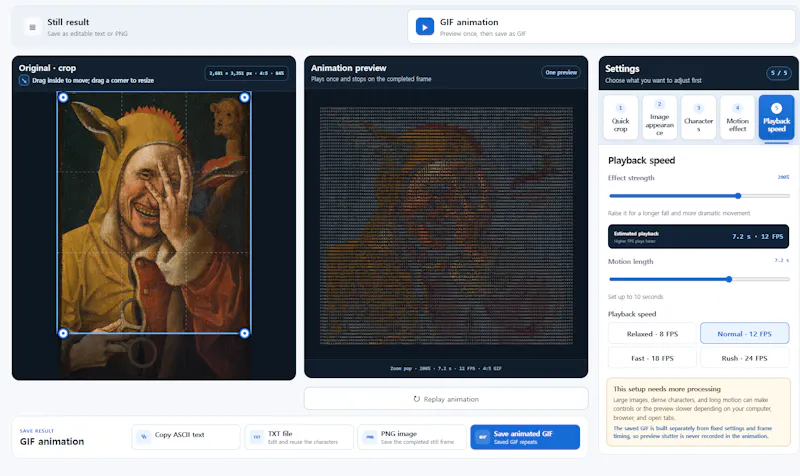Choose Fast 18 FPS playback speed
The image size is (800, 476).
pos(652,358)
